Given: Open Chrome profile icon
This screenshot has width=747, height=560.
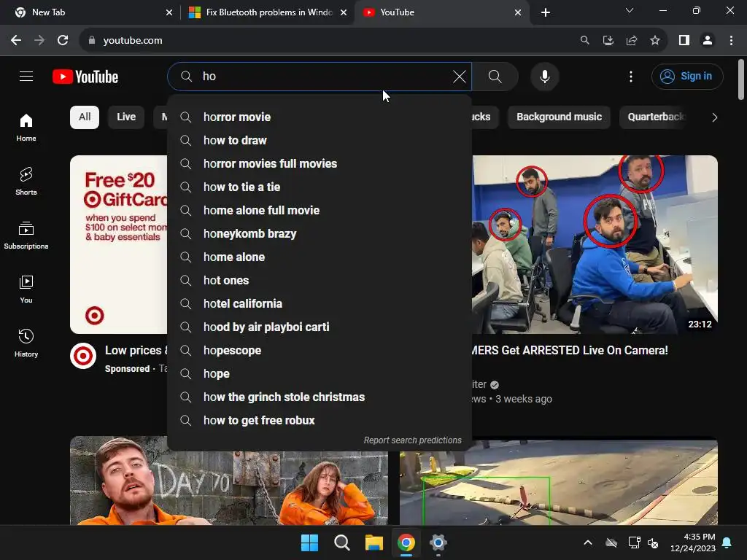Looking at the screenshot, I should [708, 41].
